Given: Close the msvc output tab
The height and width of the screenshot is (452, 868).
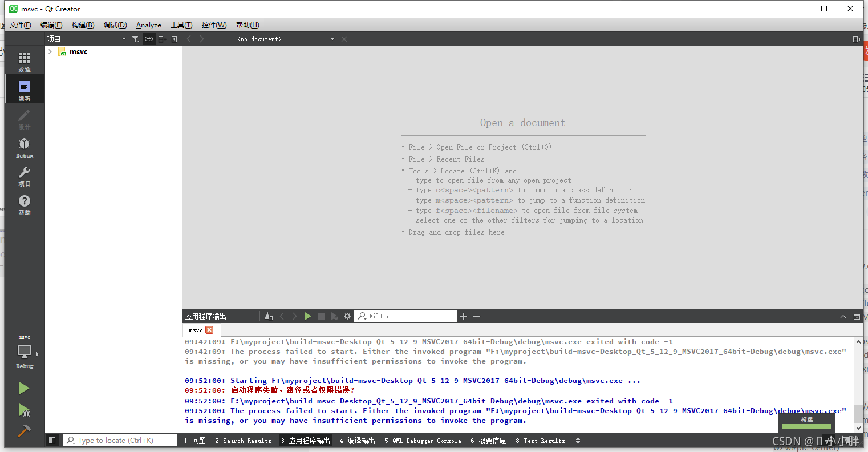Looking at the screenshot, I should pos(209,330).
